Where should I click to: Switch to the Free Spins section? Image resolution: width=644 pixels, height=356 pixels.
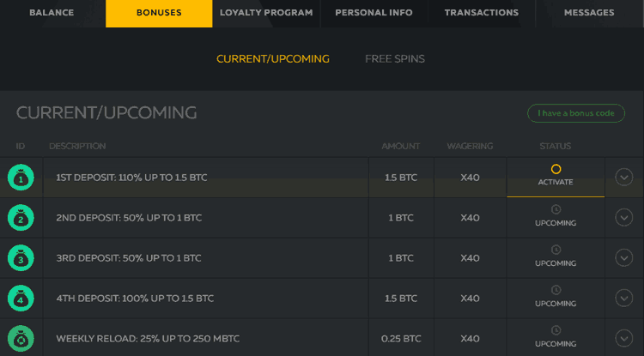point(395,59)
